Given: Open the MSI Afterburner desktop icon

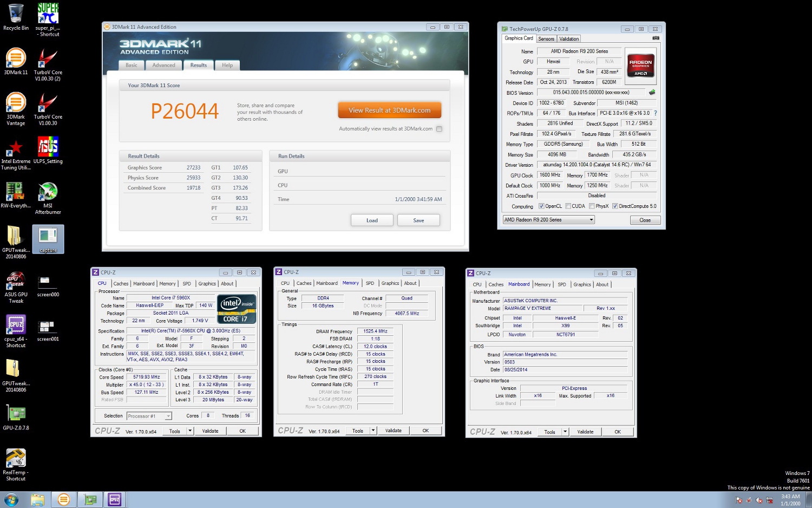Looking at the screenshot, I should pos(48,198).
